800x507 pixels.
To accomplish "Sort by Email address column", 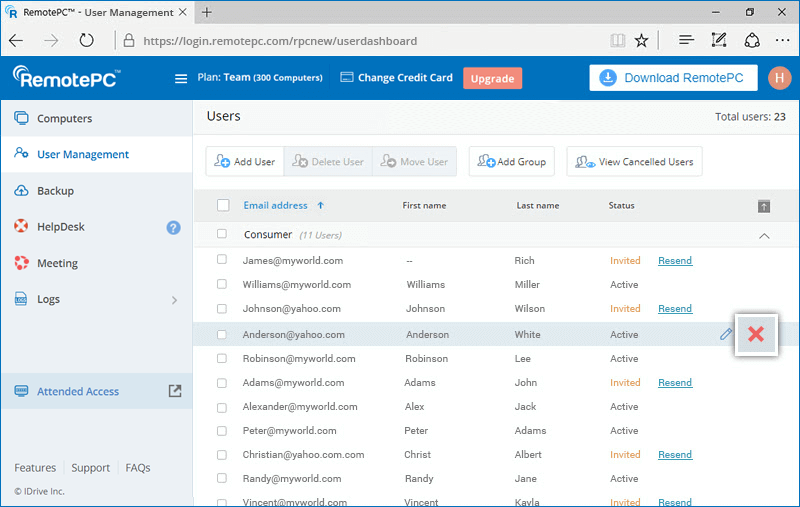I will coord(276,205).
